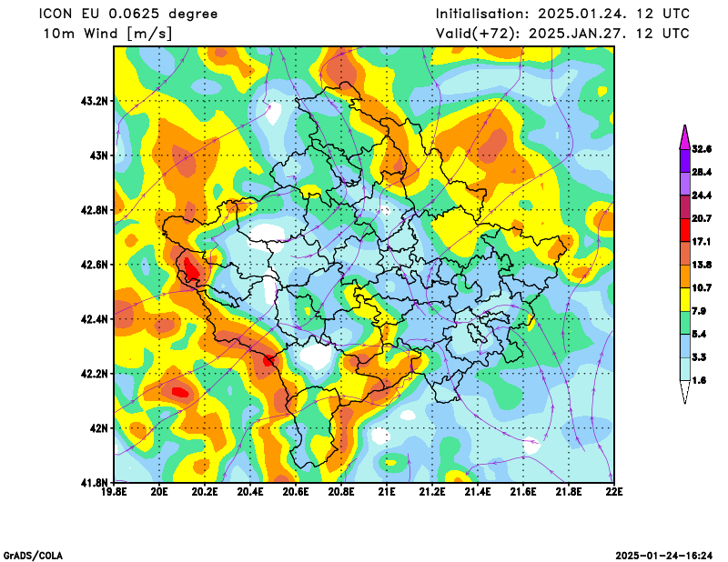Click the '42.4N' latitude label

point(95,319)
